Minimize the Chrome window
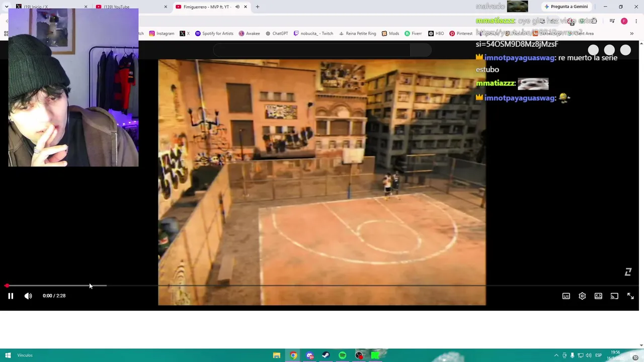 [x=605, y=7]
